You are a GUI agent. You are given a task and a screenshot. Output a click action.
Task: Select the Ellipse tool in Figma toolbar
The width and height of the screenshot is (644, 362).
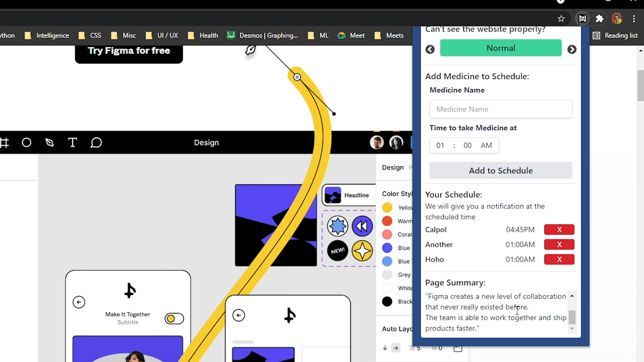[26, 143]
